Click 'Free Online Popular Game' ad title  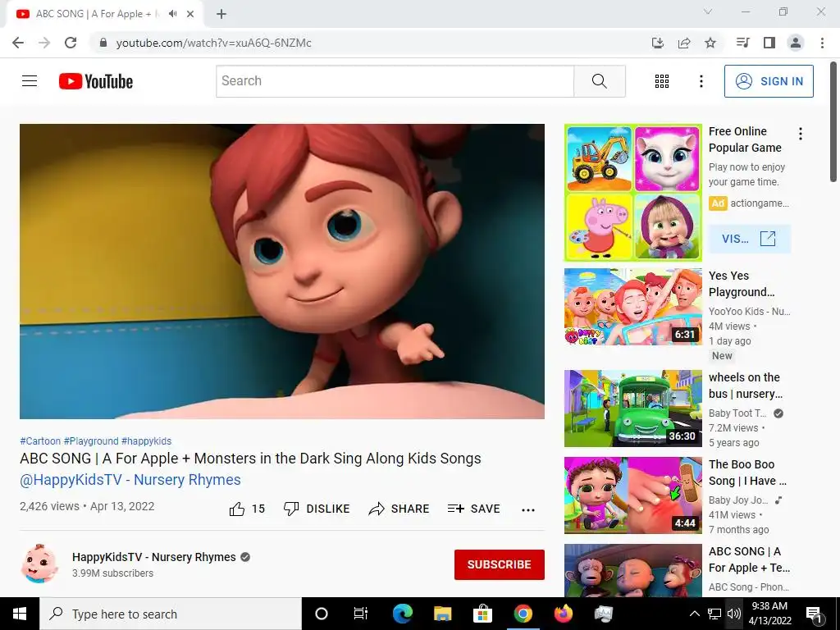pos(745,139)
